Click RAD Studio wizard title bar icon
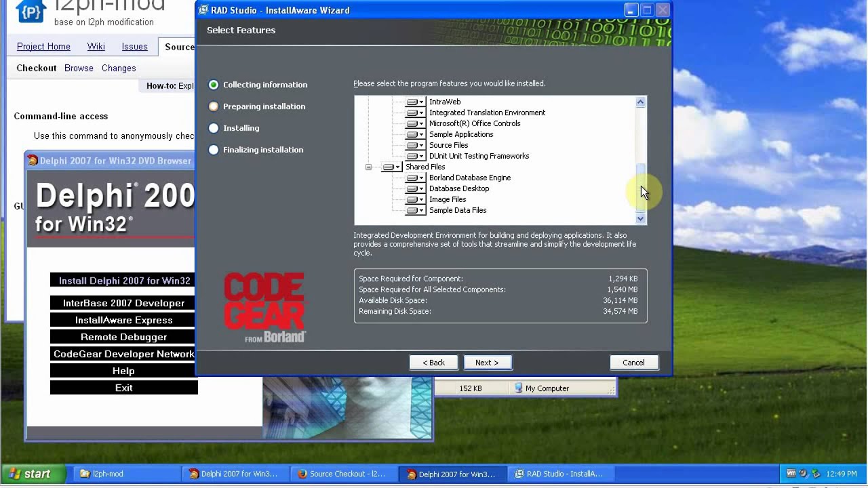868x488 pixels. [x=203, y=10]
